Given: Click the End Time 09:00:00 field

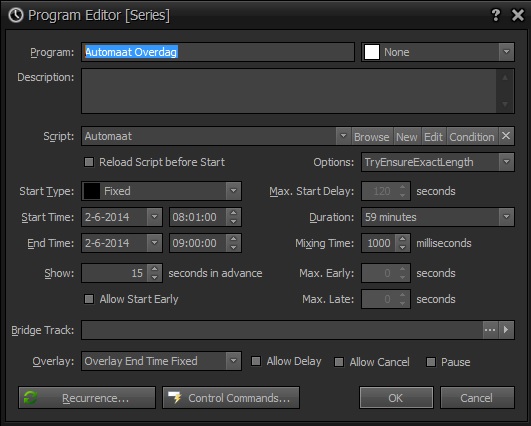Looking at the screenshot, I should click(x=198, y=243).
